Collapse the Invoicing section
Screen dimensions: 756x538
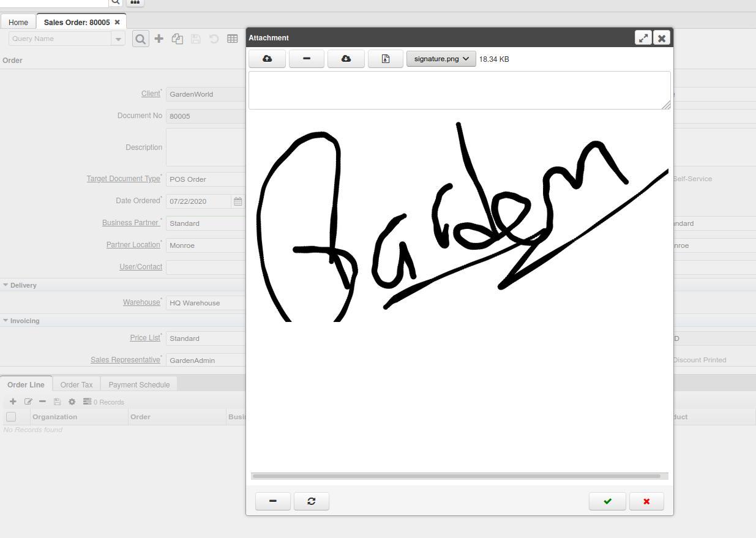(6, 321)
